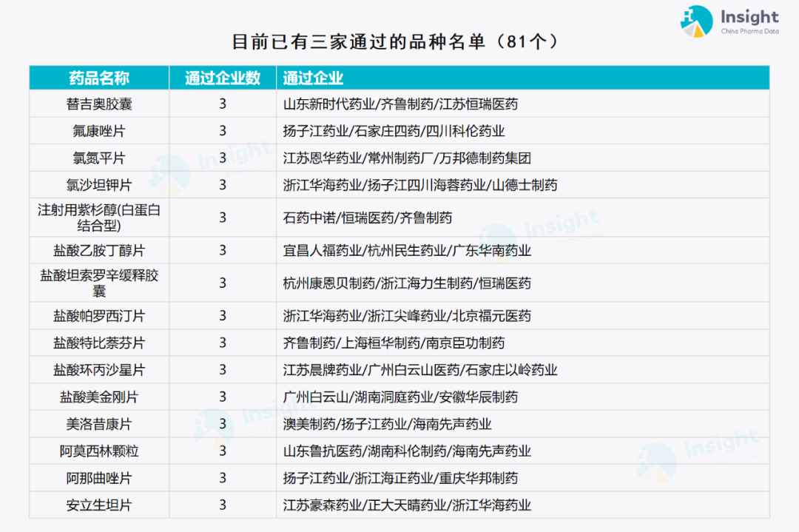Click companies 杭州康恩贝制药/浙江海力生制药/恒瑞医药
The height and width of the screenshot is (532, 799).
(x=407, y=283)
